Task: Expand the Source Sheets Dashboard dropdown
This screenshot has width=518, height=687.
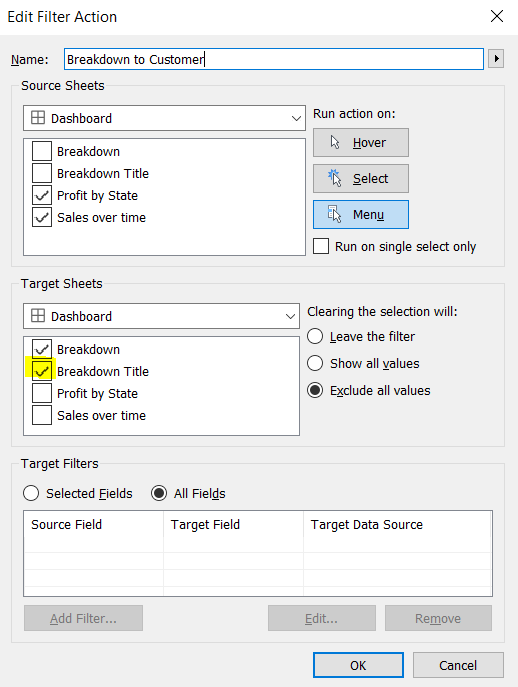Action: pyautogui.click(x=164, y=118)
